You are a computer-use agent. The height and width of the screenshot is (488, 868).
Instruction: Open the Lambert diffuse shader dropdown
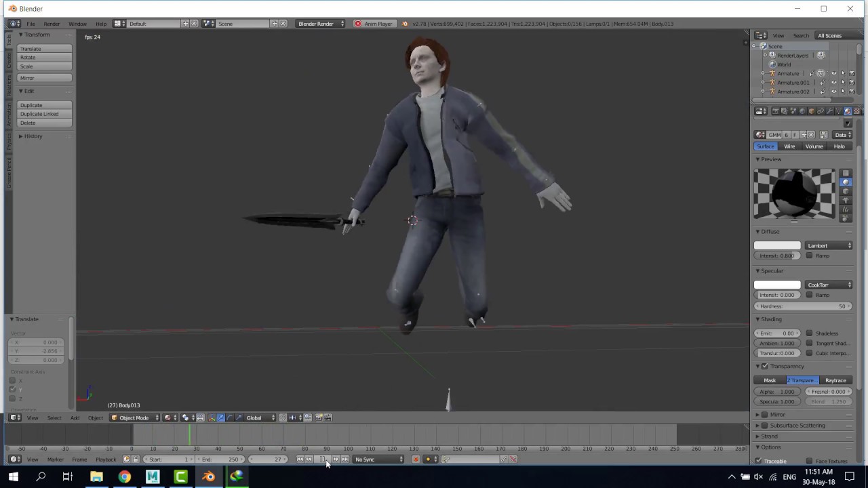coord(829,245)
